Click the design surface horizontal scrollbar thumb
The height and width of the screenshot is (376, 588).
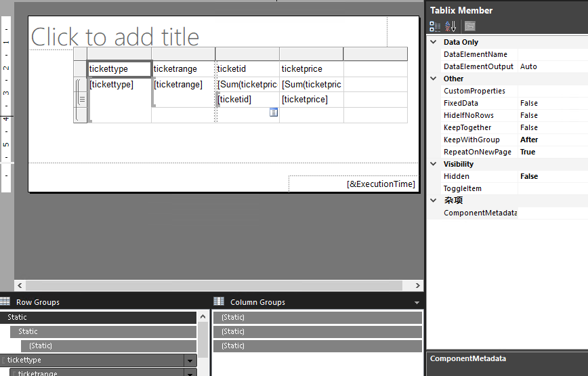pyautogui.click(x=214, y=285)
